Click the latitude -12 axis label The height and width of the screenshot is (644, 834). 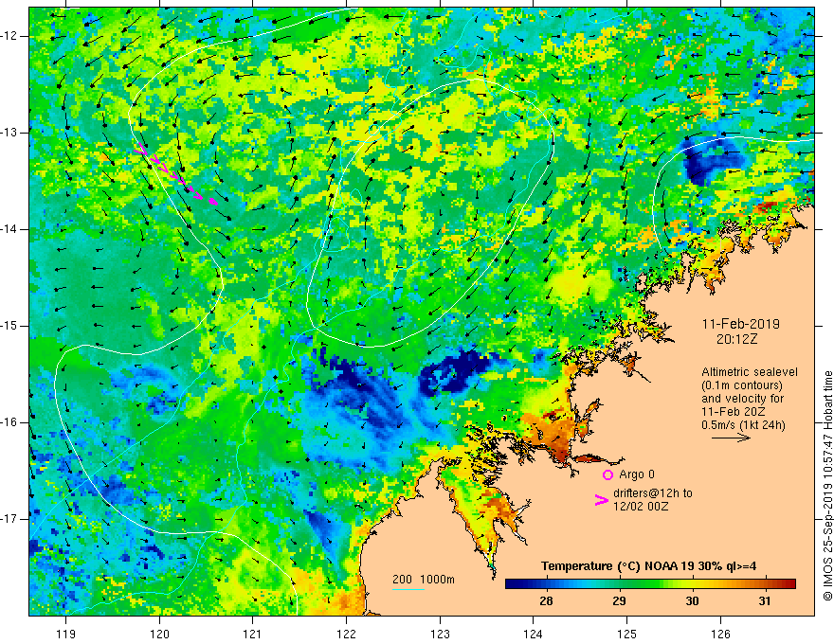(x=9, y=36)
